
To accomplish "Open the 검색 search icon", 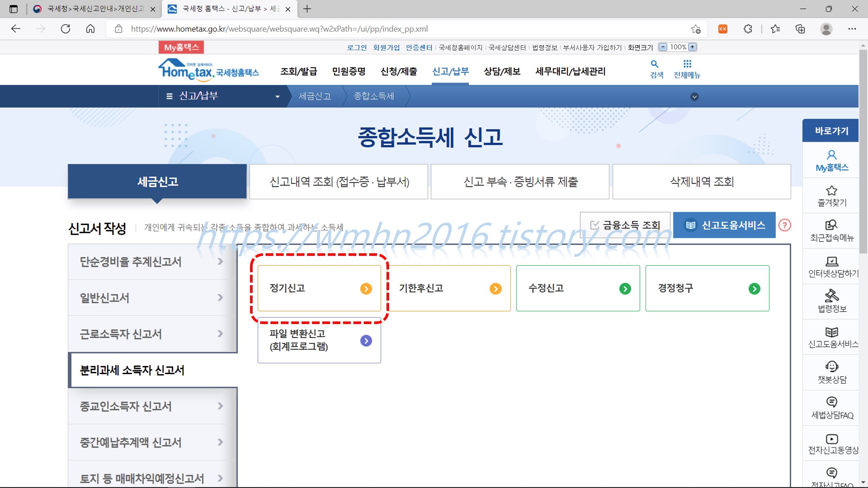I will click(x=656, y=69).
